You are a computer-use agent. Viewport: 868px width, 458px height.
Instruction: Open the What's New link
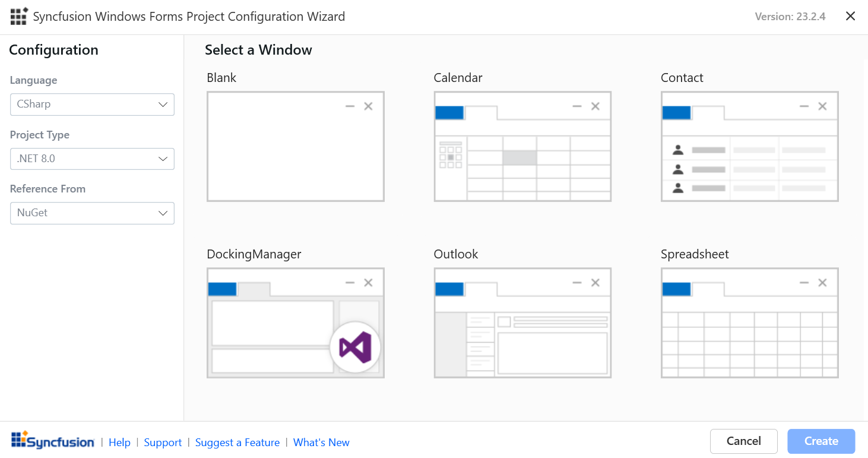321,443
